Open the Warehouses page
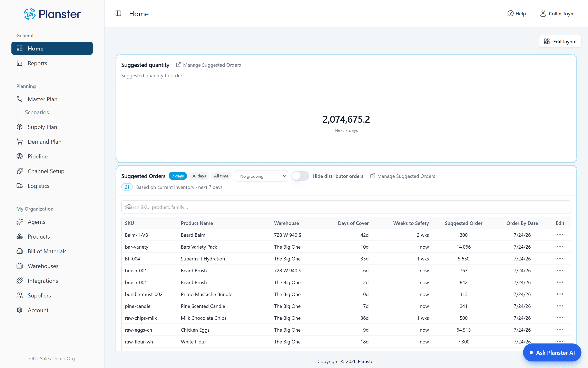The height and width of the screenshot is (368, 588). tap(52, 266)
